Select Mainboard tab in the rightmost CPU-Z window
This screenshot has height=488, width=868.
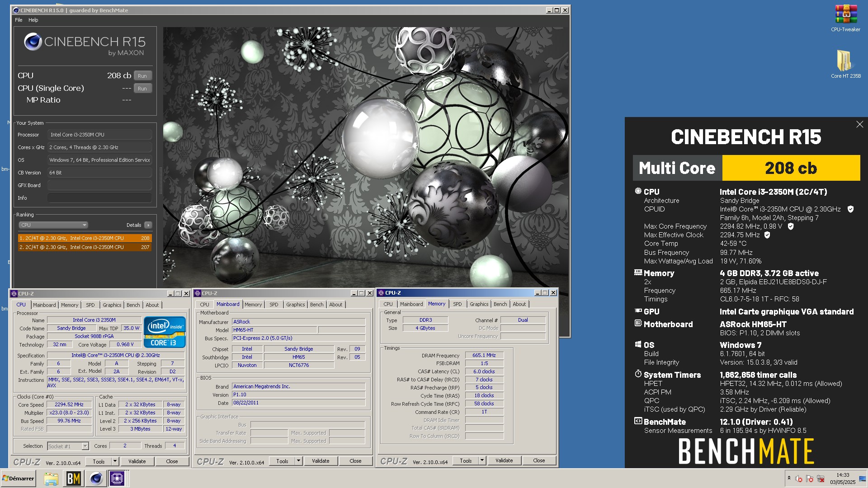click(x=411, y=304)
